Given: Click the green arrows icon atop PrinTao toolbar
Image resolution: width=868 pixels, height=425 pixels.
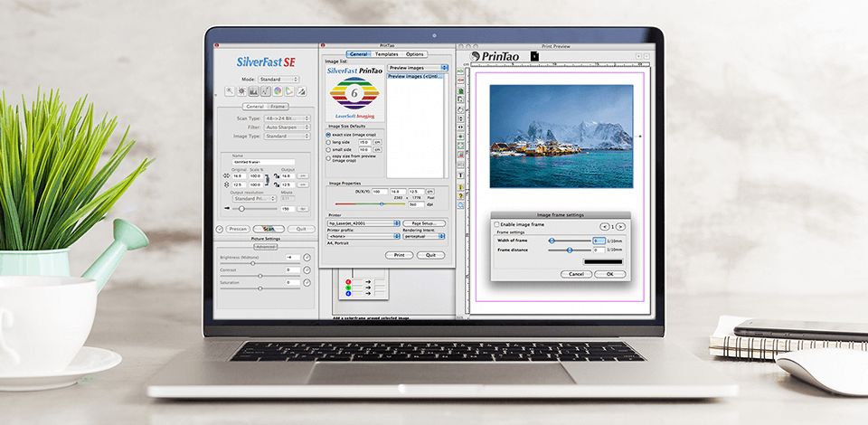Looking at the screenshot, I should click(460, 71).
